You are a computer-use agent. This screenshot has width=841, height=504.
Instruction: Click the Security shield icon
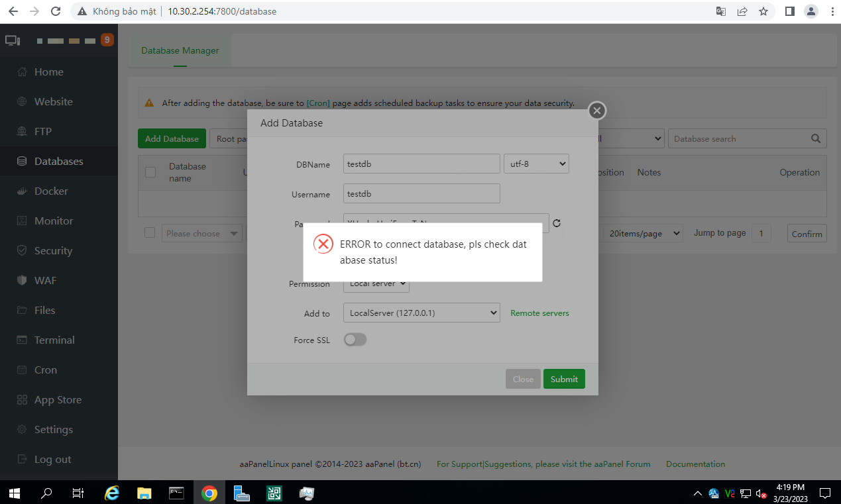22,250
